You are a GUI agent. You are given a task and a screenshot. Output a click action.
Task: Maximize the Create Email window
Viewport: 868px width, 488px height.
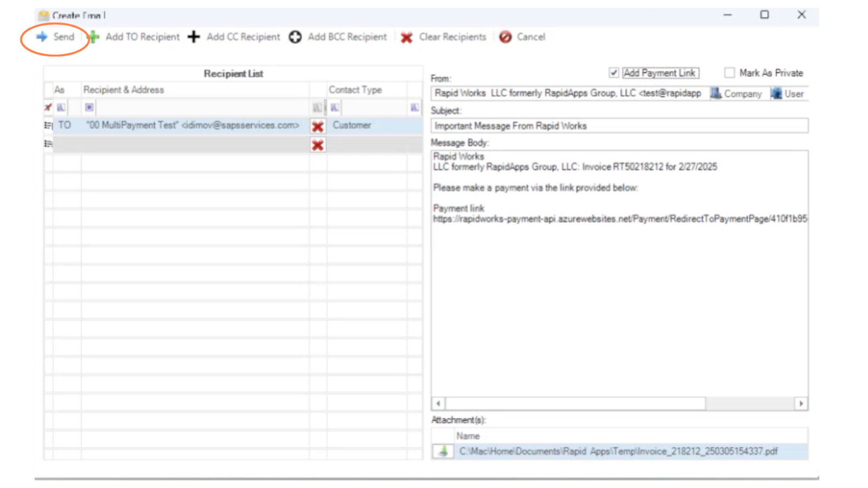click(x=764, y=15)
